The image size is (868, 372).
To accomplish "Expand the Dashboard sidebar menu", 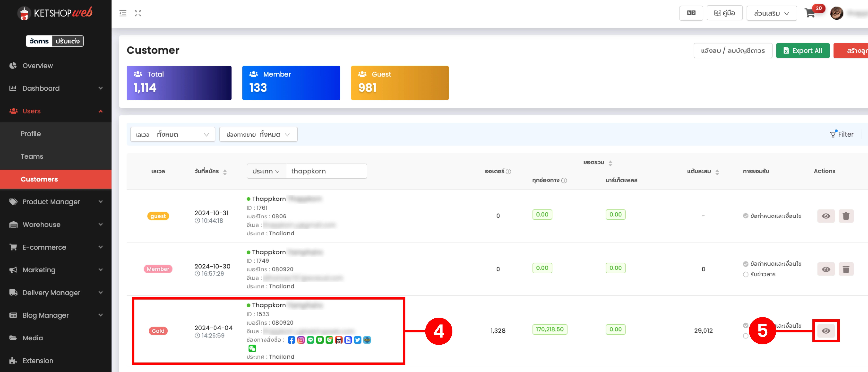I will (x=56, y=88).
